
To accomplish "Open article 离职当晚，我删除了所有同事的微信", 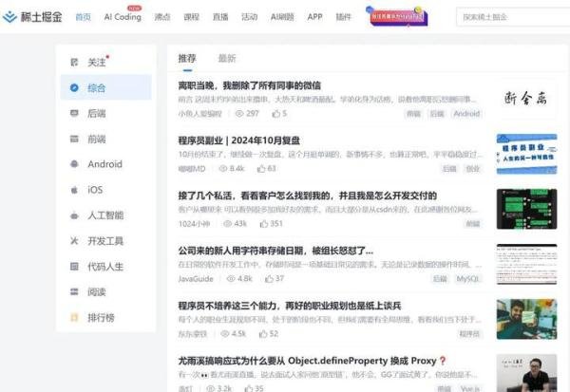I will click(x=249, y=85).
